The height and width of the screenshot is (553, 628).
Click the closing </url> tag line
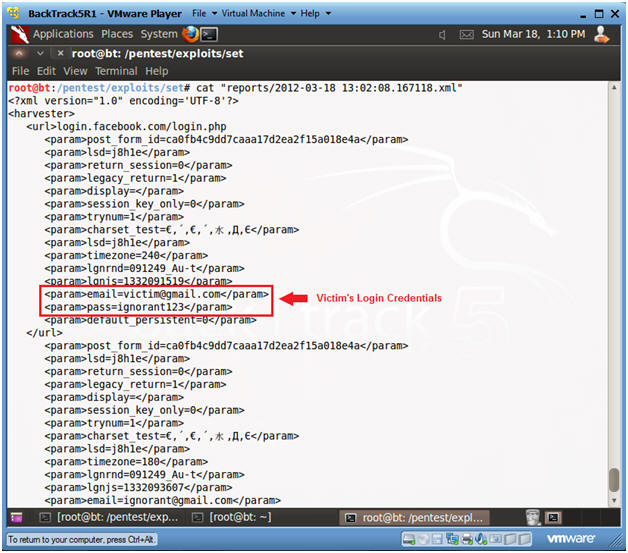(x=44, y=332)
